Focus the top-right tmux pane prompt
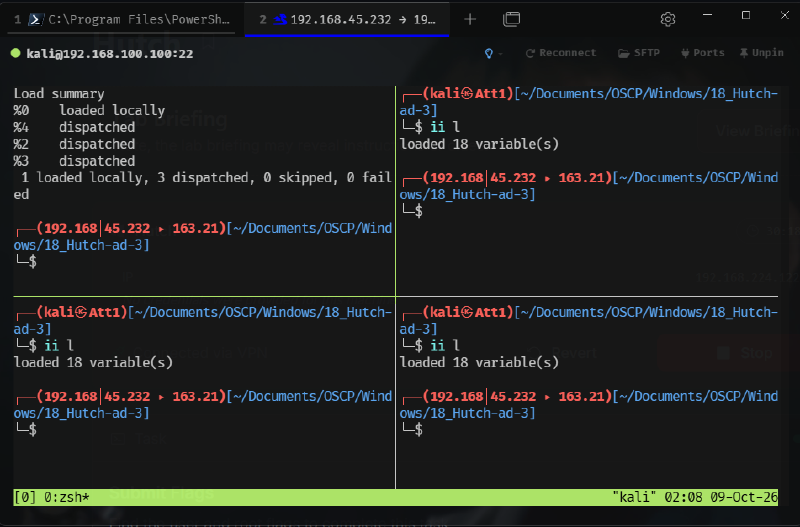 (x=412, y=211)
